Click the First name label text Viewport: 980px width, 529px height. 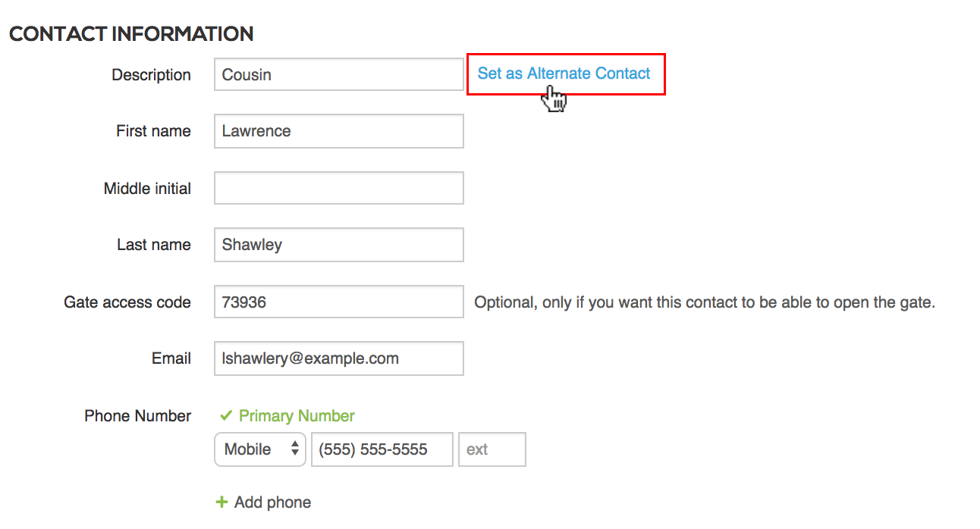click(153, 131)
